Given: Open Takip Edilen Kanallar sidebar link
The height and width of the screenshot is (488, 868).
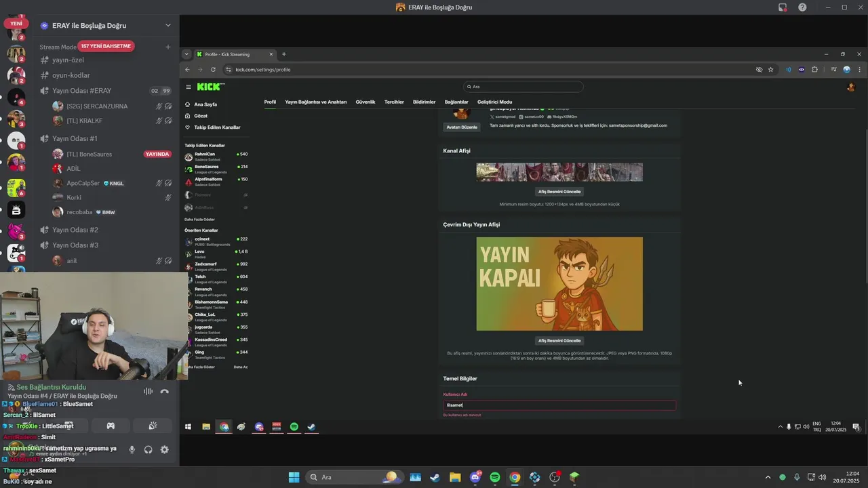Looking at the screenshot, I should pyautogui.click(x=213, y=127).
